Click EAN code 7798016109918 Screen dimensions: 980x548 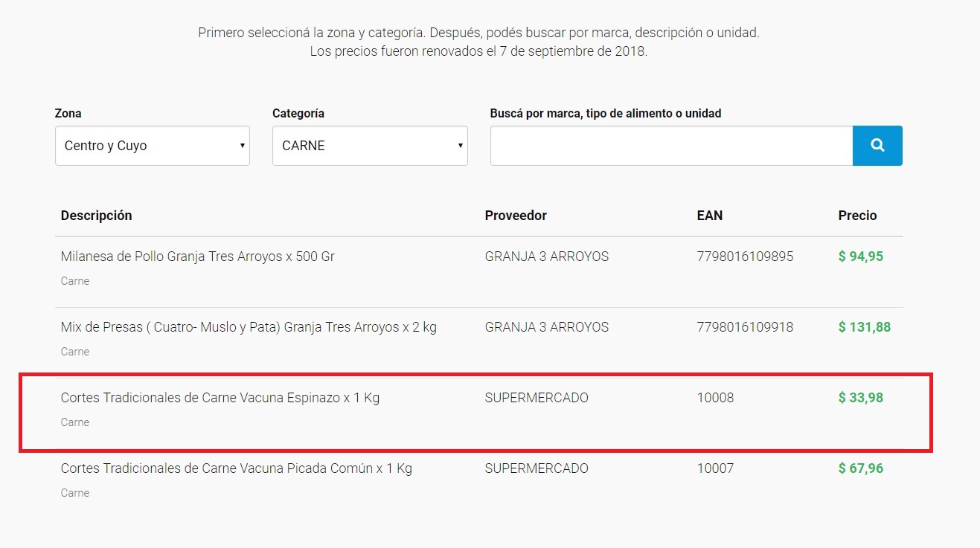(745, 327)
